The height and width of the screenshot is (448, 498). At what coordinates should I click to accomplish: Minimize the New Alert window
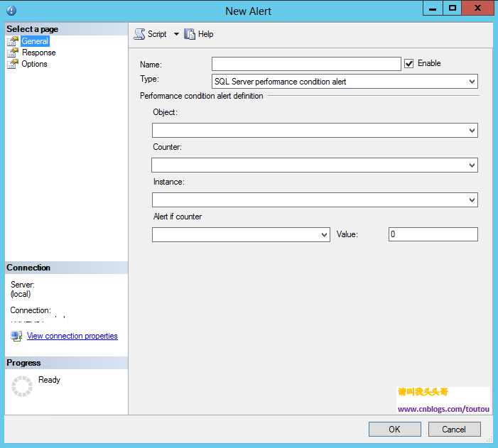pyautogui.click(x=433, y=9)
